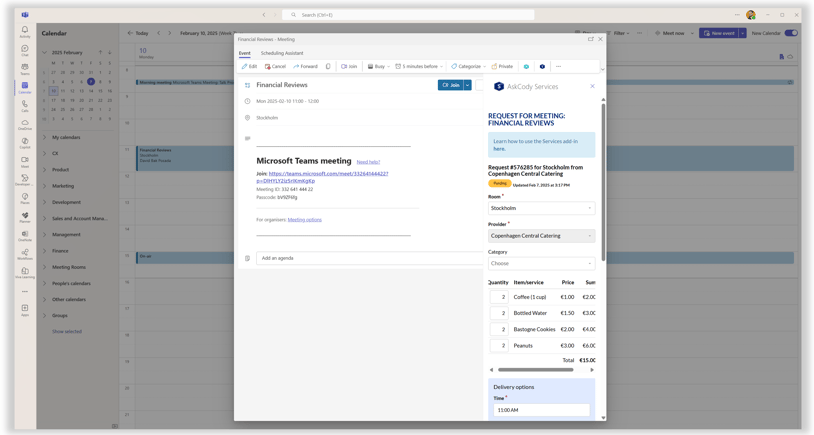814x435 pixels.
Task: Open the Services add-in help here link
Action: [x=499, y=148]
